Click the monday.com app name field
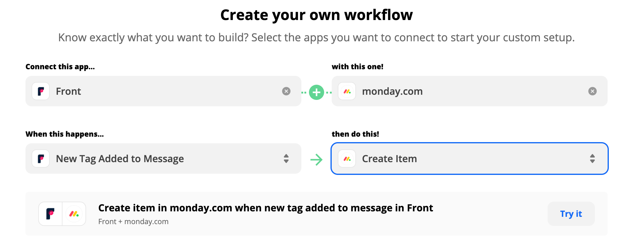The image size is (644, 249). (470, 91)
